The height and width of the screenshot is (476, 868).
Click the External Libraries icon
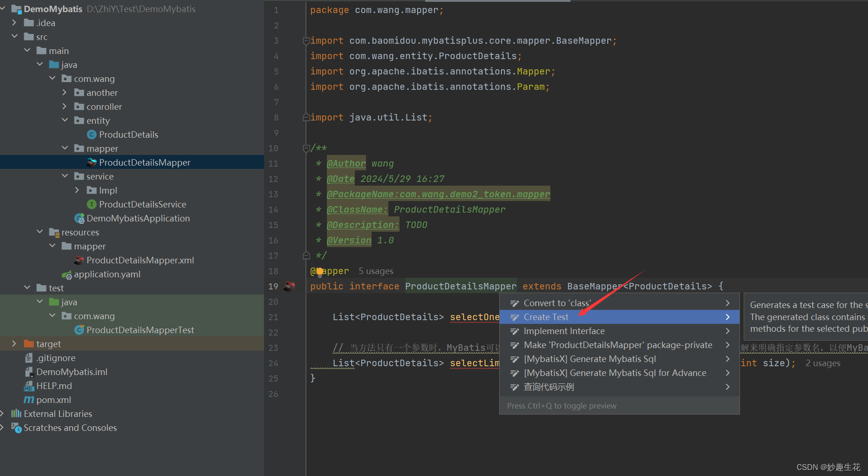tap(16, 414)
